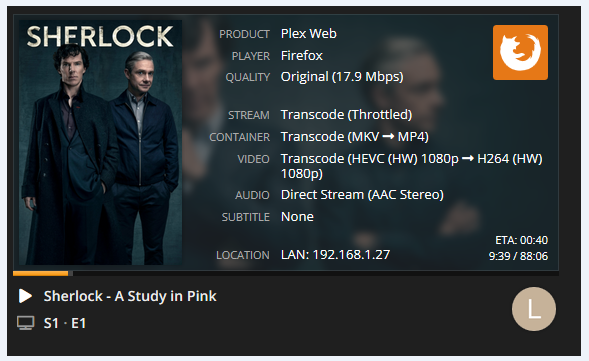The width and height of the screenshot is (589, 361).
Task: Click the monitor TV show icon
Action: click(26, 323)
